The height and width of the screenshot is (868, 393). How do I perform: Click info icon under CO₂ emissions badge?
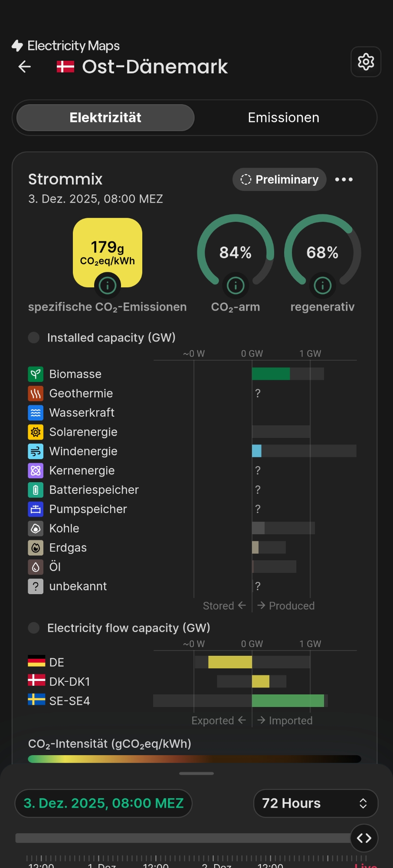[x=107, y=285]
